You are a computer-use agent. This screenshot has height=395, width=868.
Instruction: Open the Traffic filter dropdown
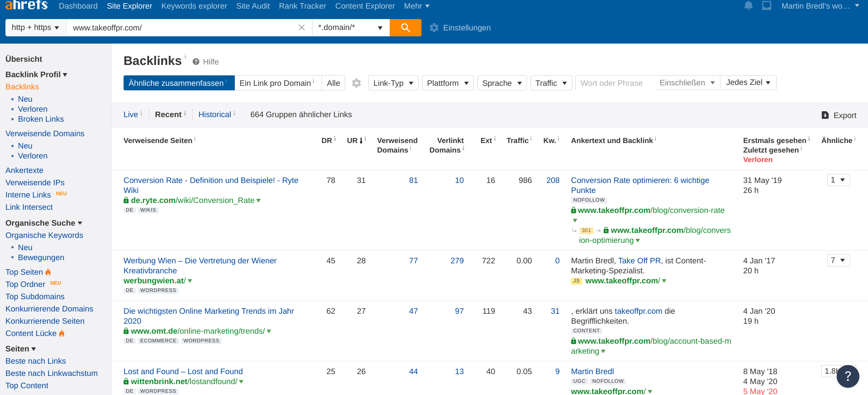(x=551, y=83)
